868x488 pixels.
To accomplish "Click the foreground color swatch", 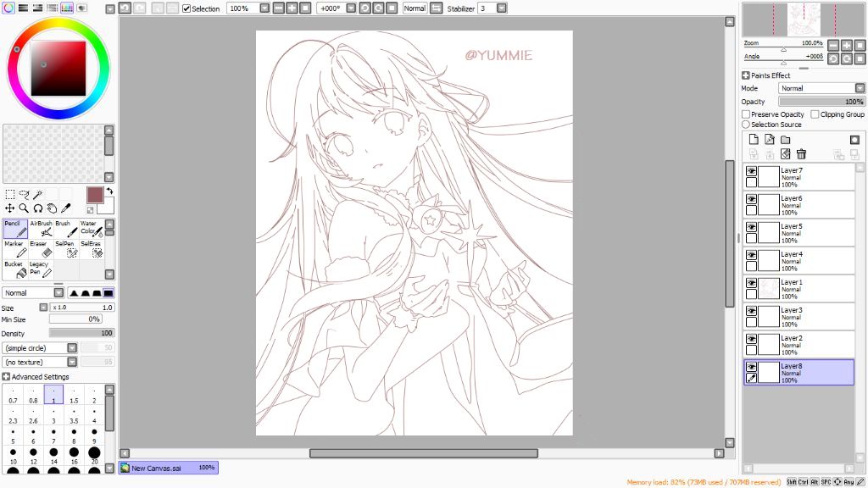I will tap(94, 194).
